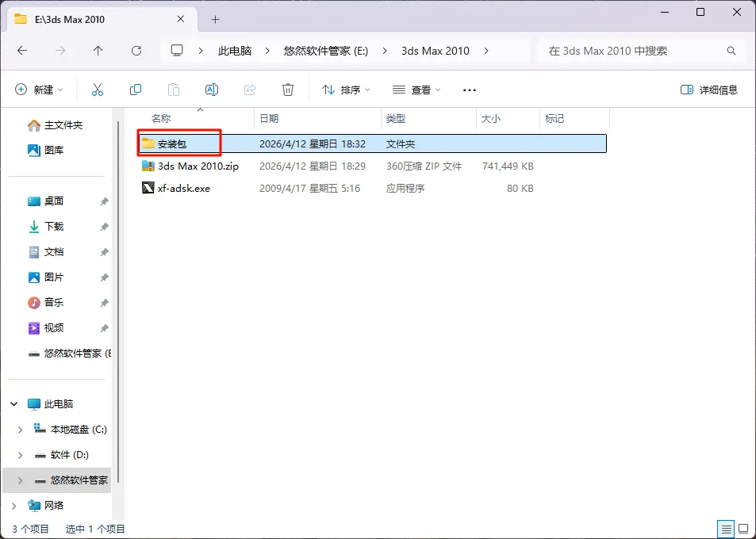Viewport: 756px width, 539px height.
Task: Go up one folder level
Action: pos(98,51)
